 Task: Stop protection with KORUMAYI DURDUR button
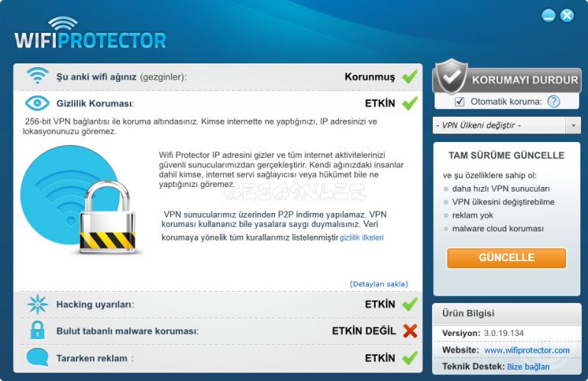[506, 79]
